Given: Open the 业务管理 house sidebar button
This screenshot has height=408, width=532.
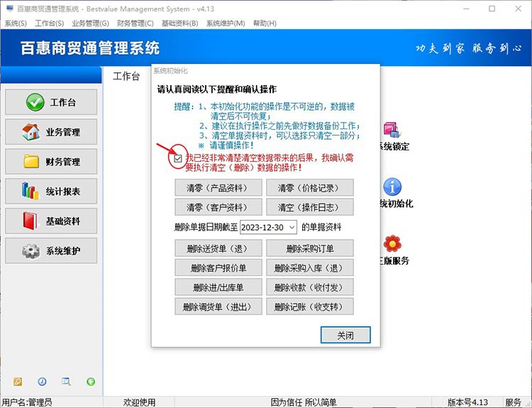Looking at the screenshot, I should coord(51,132).
